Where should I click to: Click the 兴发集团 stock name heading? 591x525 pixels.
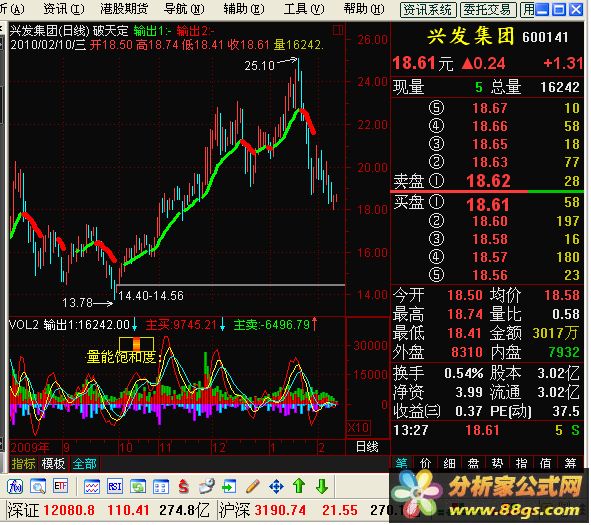click(471, 37)
